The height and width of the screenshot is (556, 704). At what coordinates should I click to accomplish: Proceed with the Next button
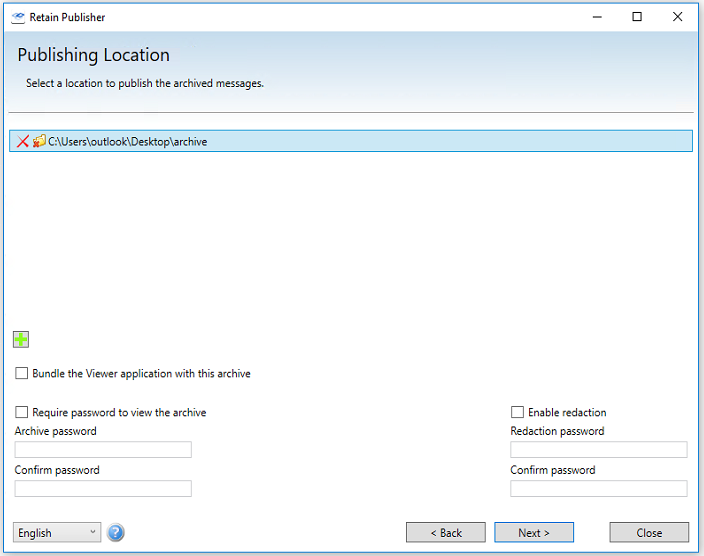534,532
